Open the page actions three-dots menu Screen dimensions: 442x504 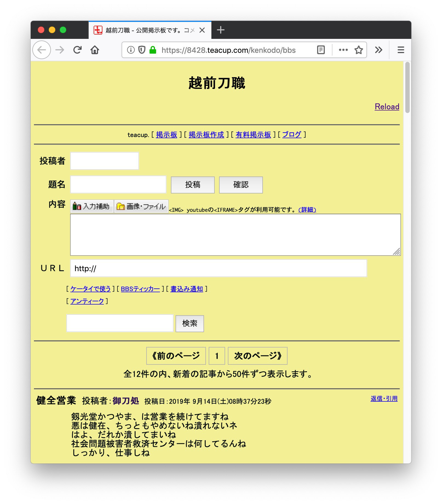tap(343, 50)
